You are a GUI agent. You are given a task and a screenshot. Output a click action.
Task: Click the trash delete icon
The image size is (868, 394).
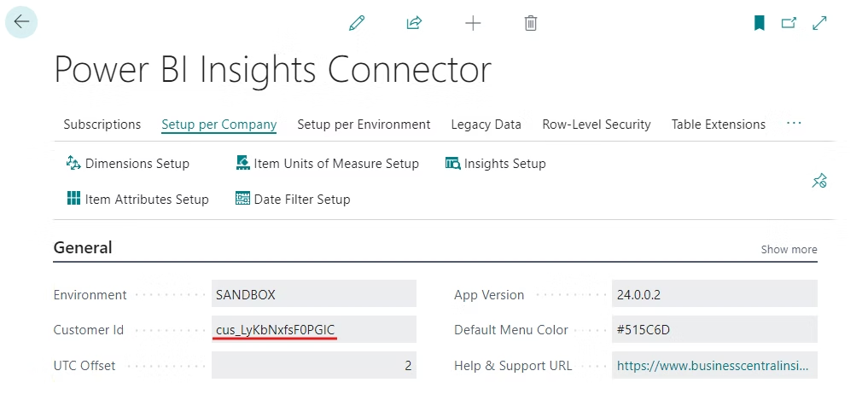pyautogui.click(x=530, y=23)
